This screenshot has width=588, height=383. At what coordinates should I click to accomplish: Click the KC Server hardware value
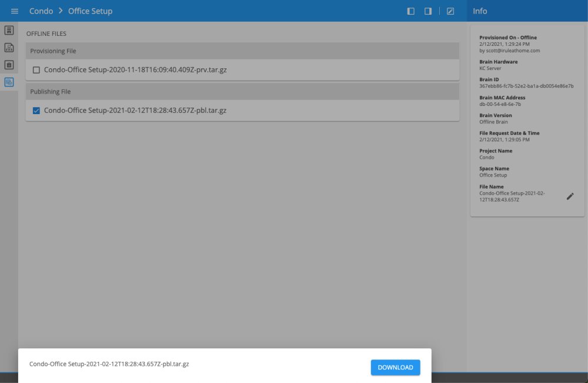coord(490,68)
